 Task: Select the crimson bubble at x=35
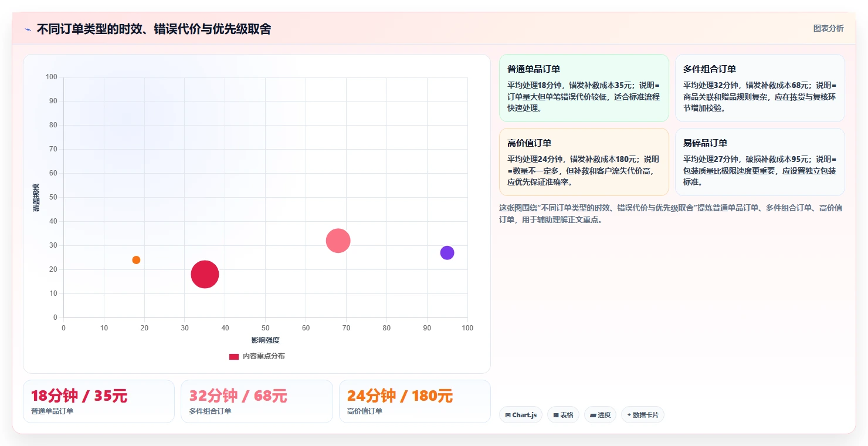pyautogui.click(x=205, y=274)
